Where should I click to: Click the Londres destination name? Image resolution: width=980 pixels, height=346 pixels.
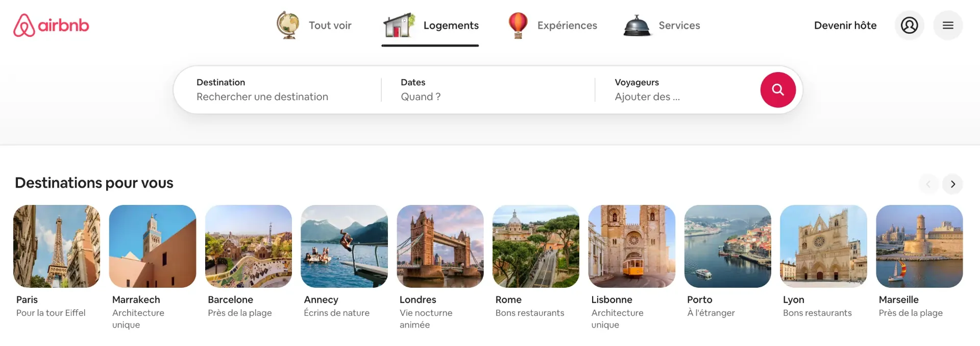point(418,299)
